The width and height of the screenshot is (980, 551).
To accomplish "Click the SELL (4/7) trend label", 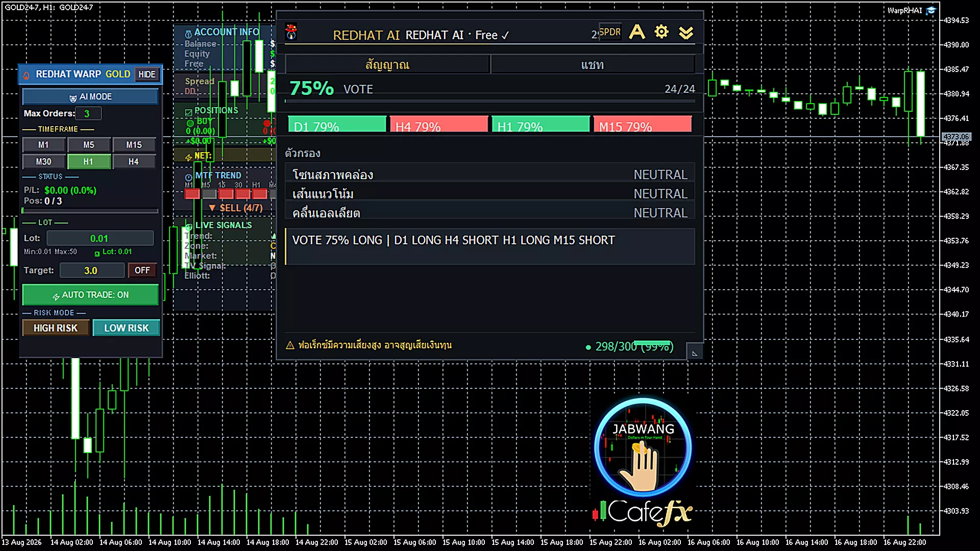I will (x=236, y=208).
